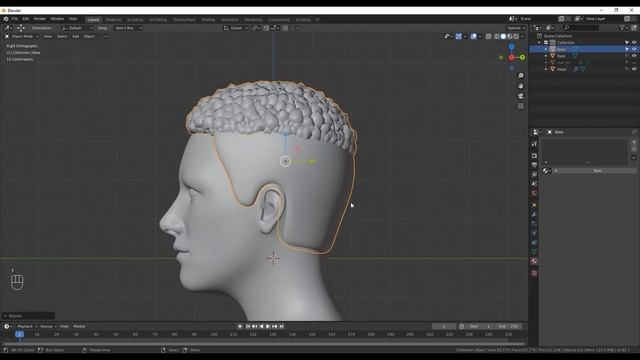Toggle X-ray mode in viewport header
The image size is (640, 360).
point(488,36)
